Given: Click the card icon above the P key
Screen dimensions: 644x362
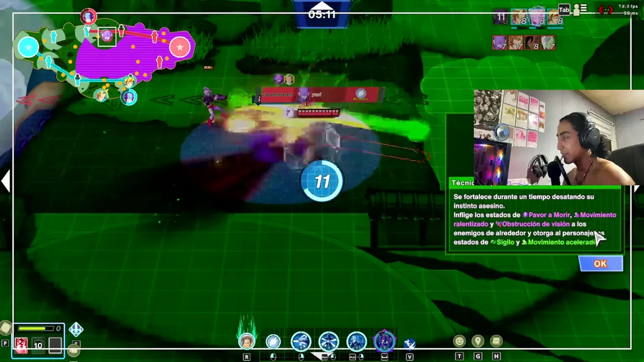Looking at the screenshot, I should pos(6,328).
